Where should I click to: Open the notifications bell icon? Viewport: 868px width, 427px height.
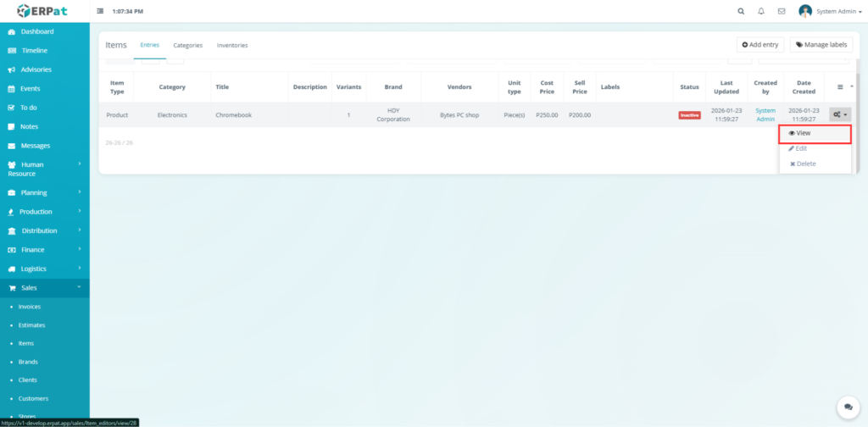[x=761, y=11]
